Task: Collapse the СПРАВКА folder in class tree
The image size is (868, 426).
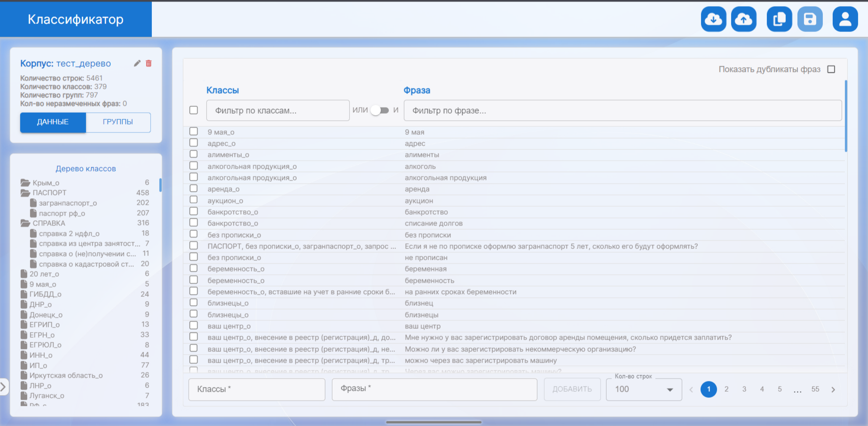Action: [25, 223]
